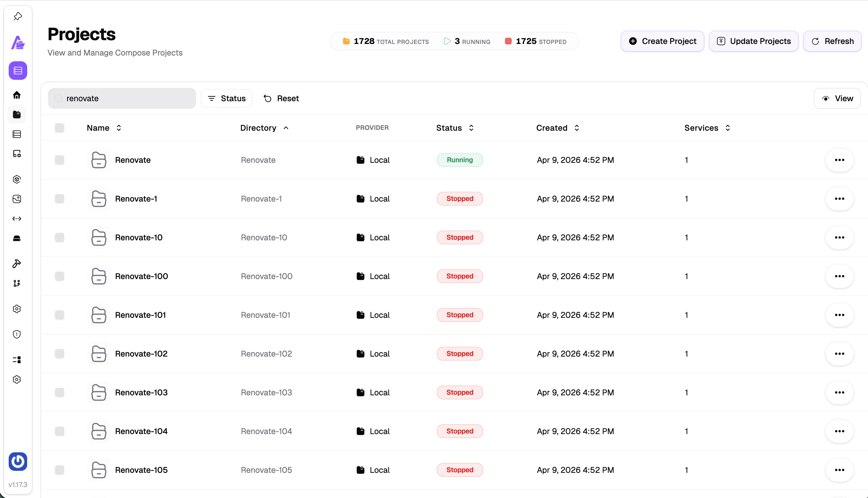The height and width of the screenshot is (498, 868).
Task: Open the Services column sort control
Action: [727, 128]
